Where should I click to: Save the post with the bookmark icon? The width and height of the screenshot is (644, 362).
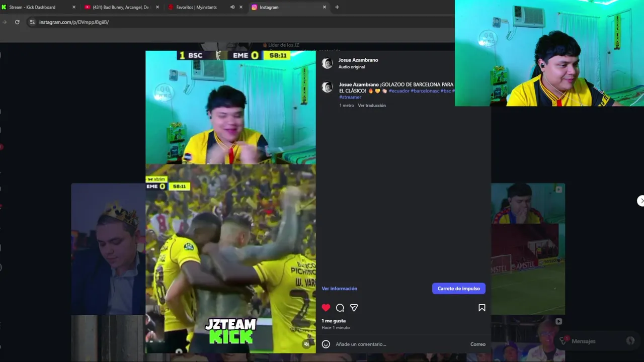pyautogui.click(x=482, y=308)
